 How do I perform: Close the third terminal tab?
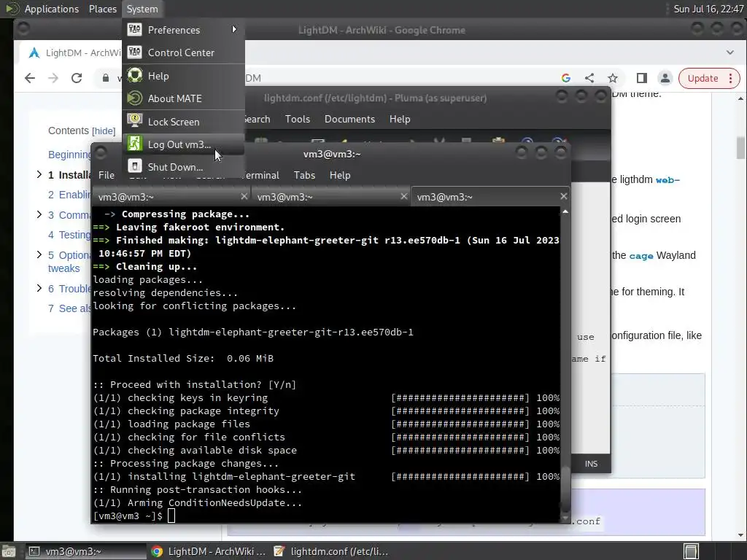(x=564, y=196)
